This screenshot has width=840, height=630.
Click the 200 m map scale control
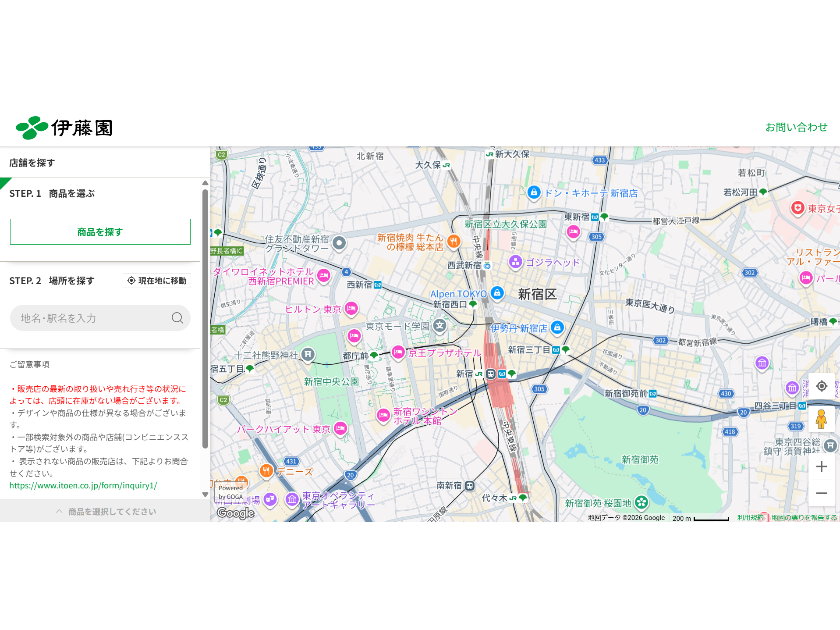(700, 518)
